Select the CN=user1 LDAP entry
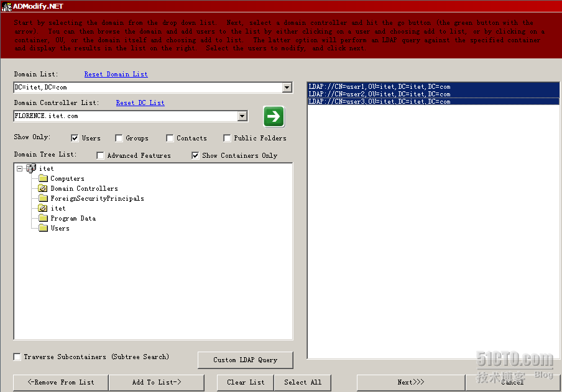The height and width of the screenshot is (392, 562). click(x=433, y=86)
